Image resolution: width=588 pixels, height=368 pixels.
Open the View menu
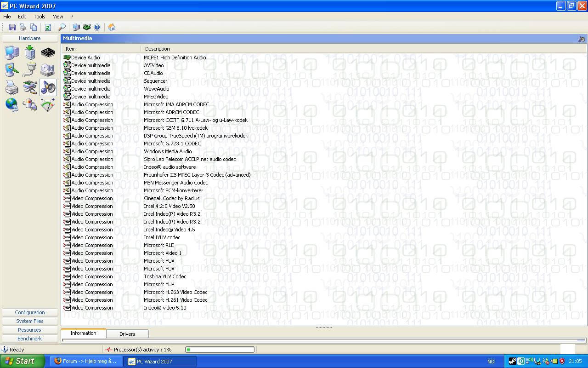[58, 17]
